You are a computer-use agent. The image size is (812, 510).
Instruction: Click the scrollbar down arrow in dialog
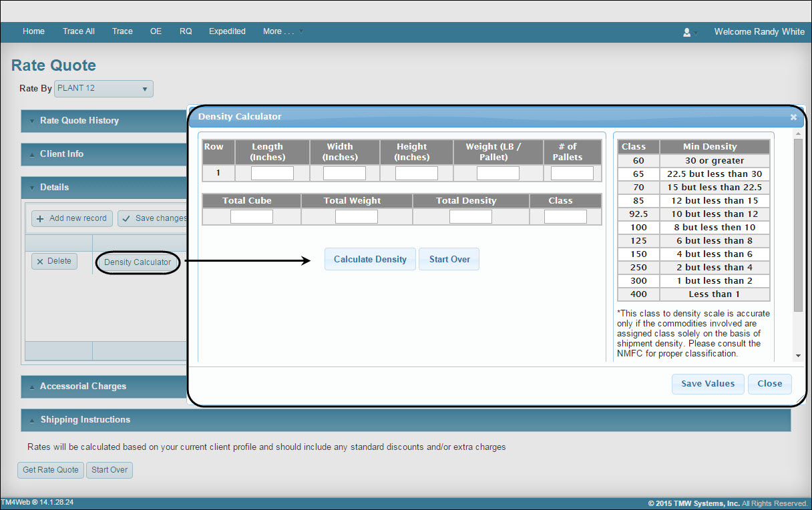pyautogui.click(x=798, y=356)
